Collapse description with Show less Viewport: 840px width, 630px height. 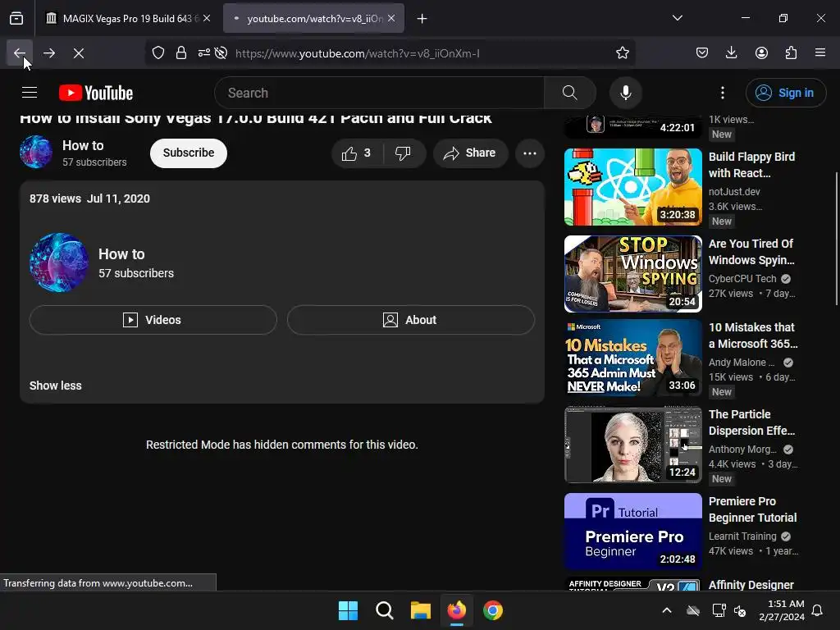56,386
